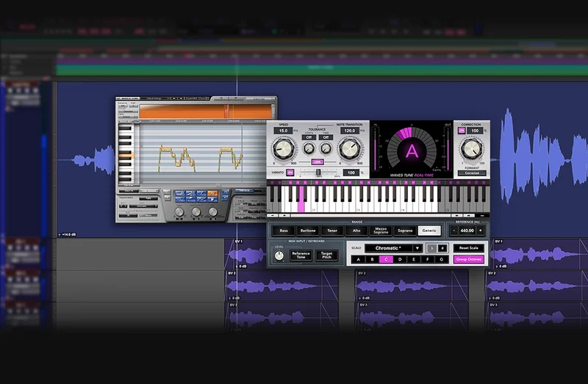Click the Note Transition knob
Viewport: 588px width, 384px height.
(350, 149)
